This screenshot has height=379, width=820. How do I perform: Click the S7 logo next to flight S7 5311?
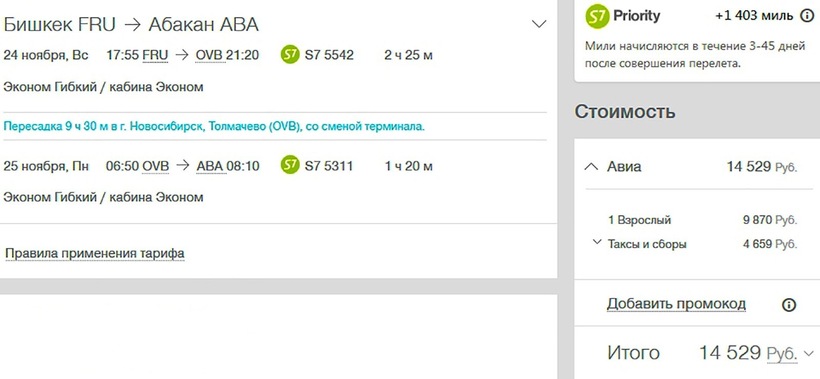[x=290, y=165]
